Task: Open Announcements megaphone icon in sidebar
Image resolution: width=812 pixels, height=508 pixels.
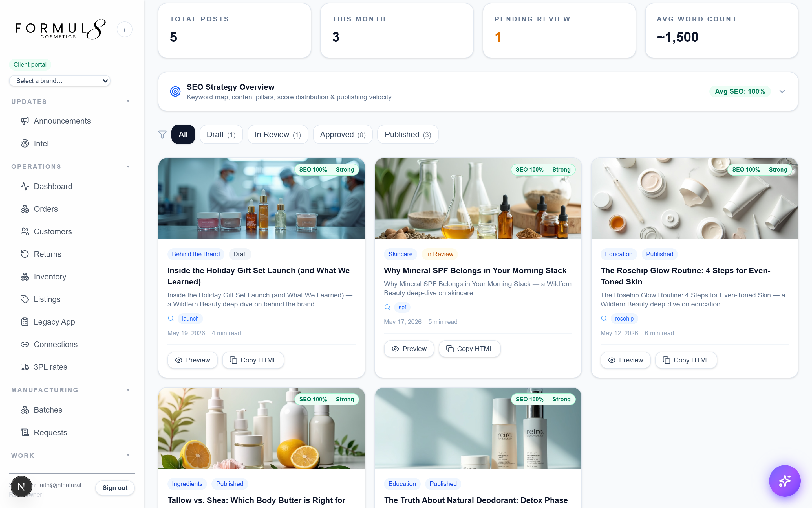Action: 25,121
